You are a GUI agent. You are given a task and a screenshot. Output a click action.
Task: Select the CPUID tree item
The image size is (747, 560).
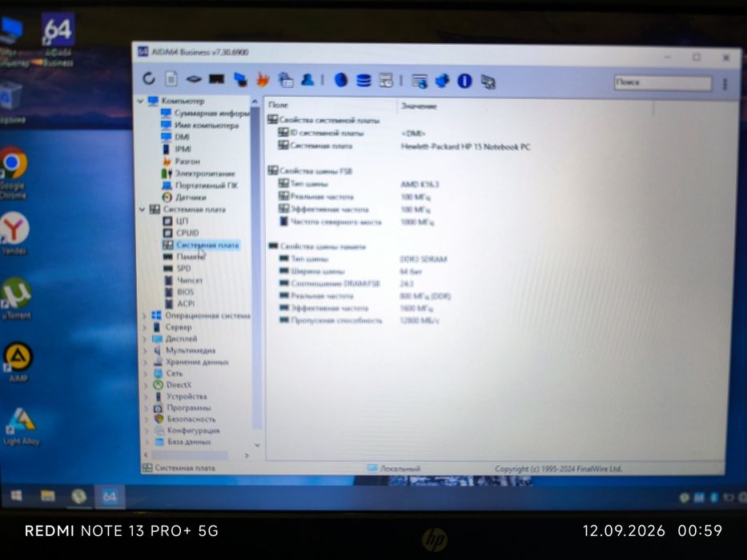(181, 233)
